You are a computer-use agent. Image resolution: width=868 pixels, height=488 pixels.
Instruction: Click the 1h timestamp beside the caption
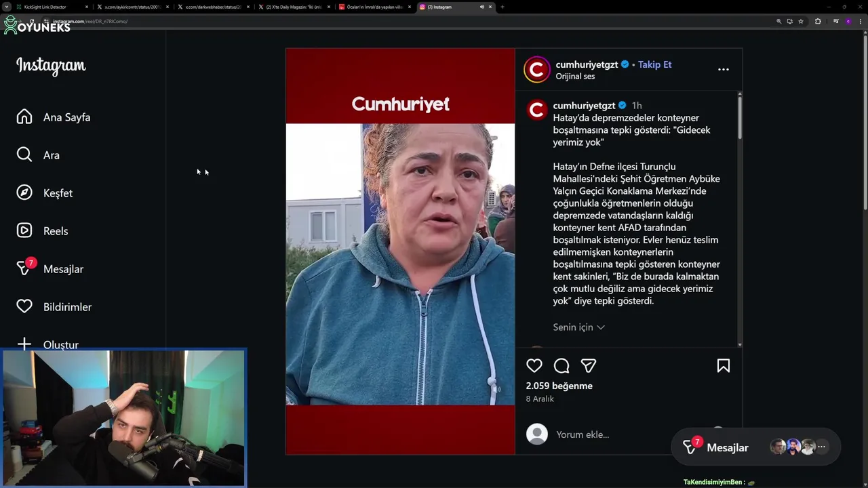tap(636, 105)
